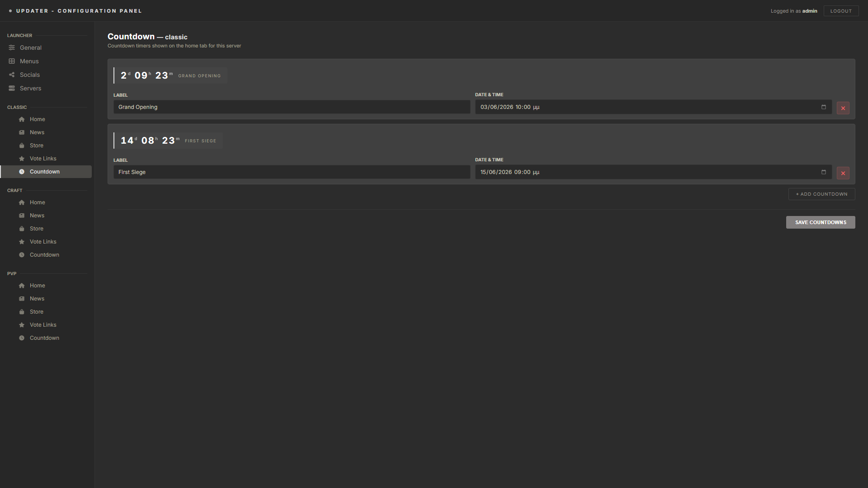This screenshot has width=868, height=488.
Task: Click the Socials share icon
Action: coord(12,75)
